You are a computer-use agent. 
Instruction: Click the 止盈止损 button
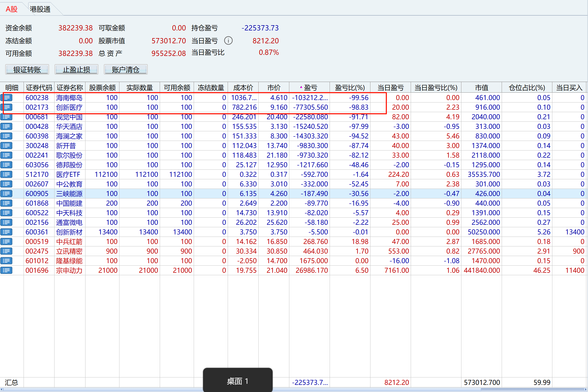tap(76, 70)
